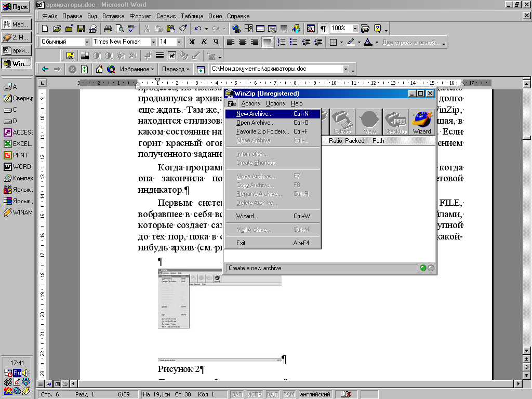Open the font color dropdown arrow
This screenshot has height=399, width=532.
(377, 43)
